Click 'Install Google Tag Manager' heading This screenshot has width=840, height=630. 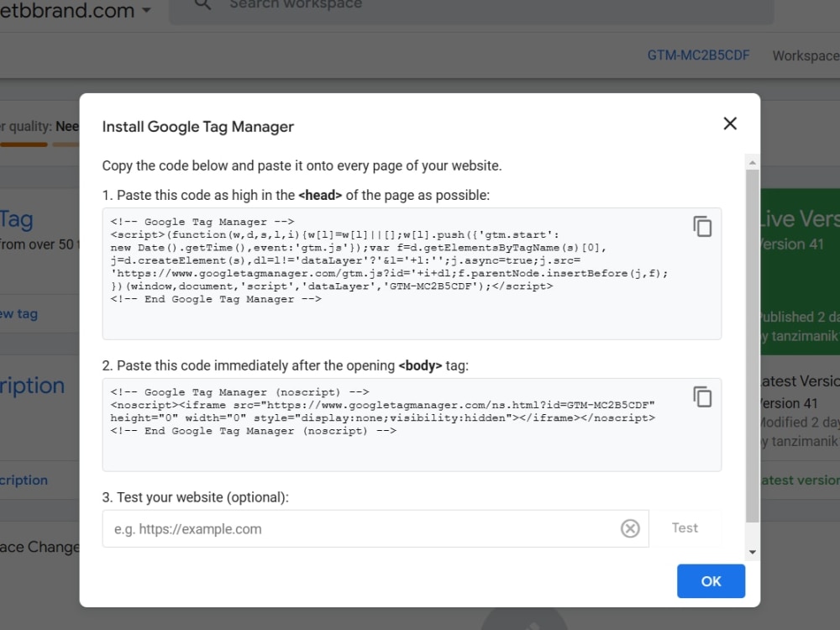pyautogui.click(x=197, y=127)
